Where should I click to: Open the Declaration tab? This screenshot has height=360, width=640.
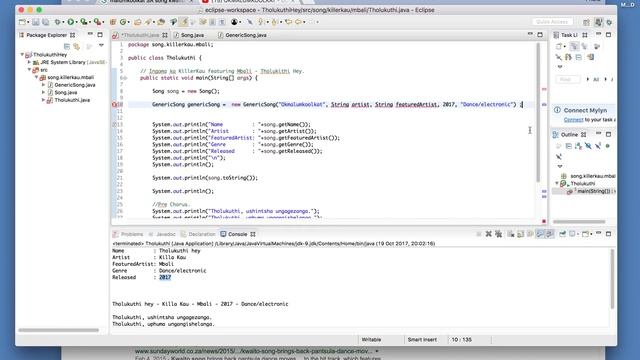coord(198,234)
